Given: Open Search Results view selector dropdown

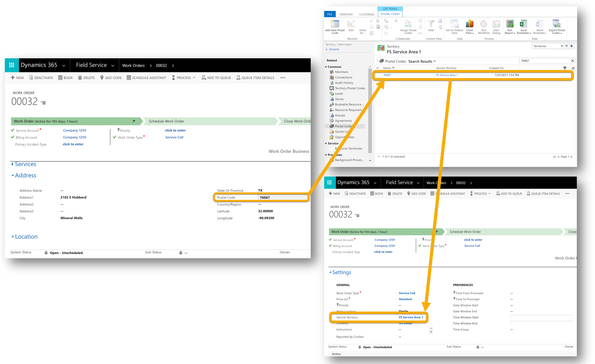Looking at the screenshot, I should point(422,61).
